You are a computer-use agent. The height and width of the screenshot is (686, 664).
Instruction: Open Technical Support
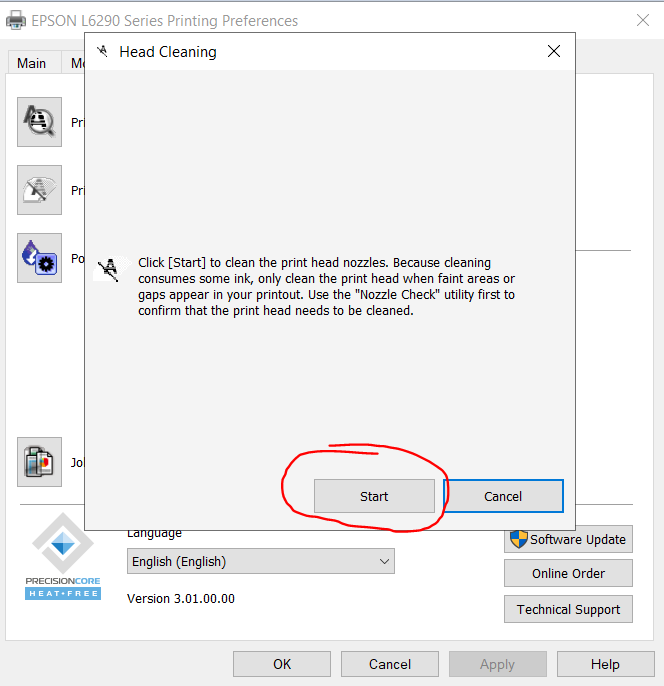click(x=568, y=609)
